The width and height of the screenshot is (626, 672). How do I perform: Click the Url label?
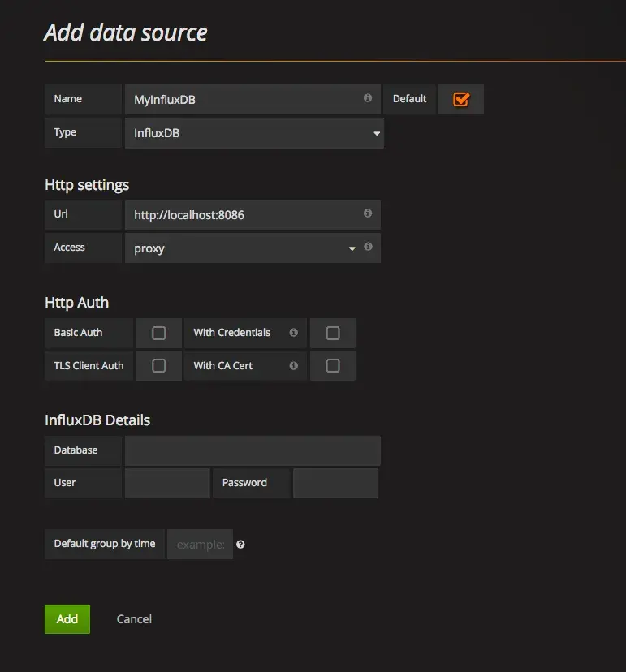pyautogui.click(x=61, y=214)
